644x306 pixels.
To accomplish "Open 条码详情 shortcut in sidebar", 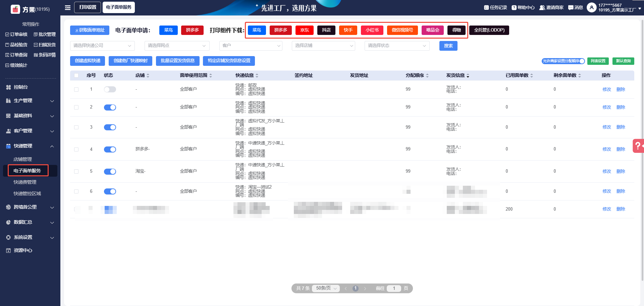I will pos(45,55).
